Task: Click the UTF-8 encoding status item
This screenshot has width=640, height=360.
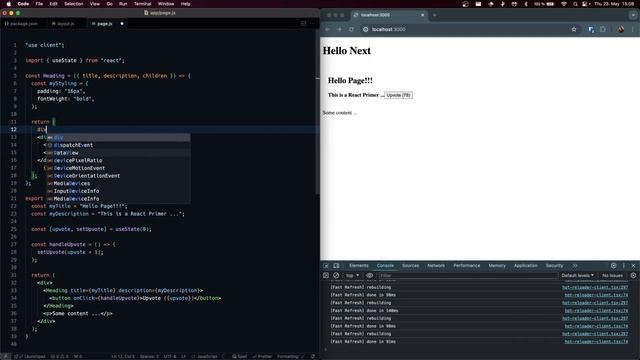Action: pos(169,356)
